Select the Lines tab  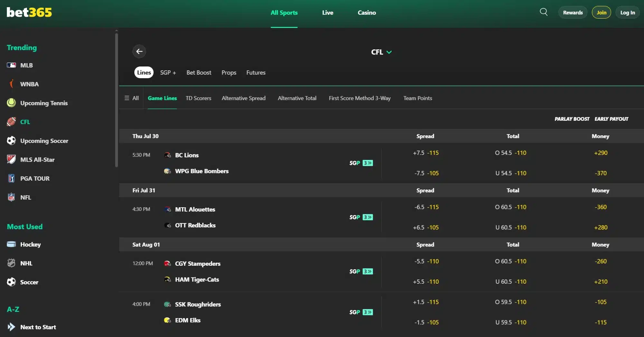click(x=144, y=72)
